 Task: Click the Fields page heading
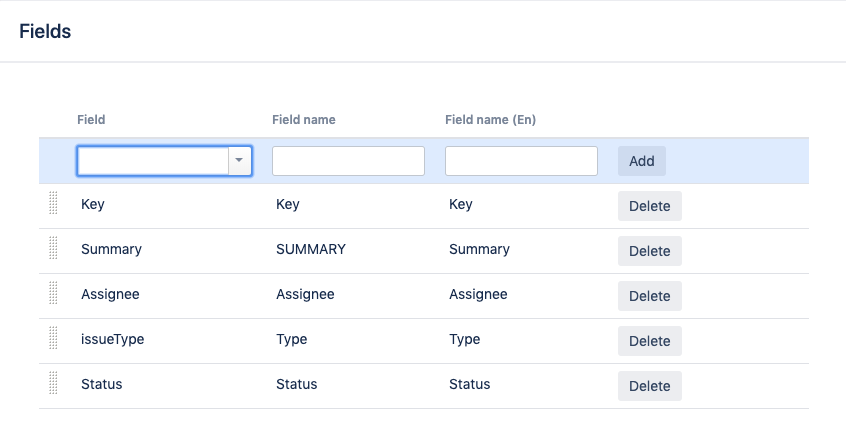tap(45, 31)
